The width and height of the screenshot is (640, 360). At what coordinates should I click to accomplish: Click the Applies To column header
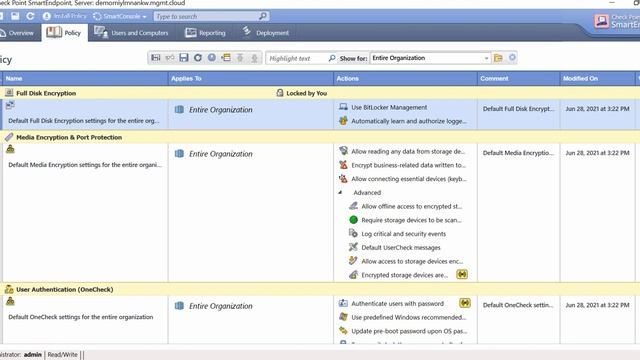coord(251,78)
